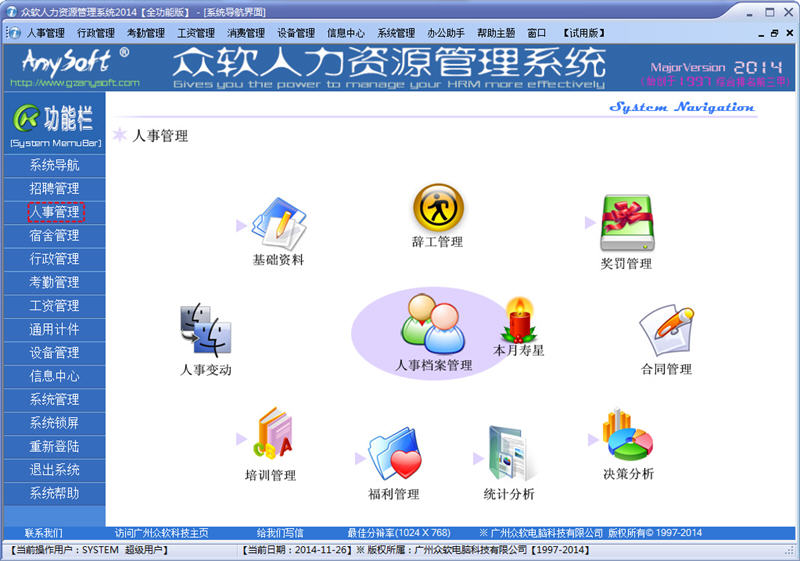Click 系统锁屏 in the sidebar
This screenshot has height=561, width=800.
pyautogui.click(x=54, y=423)
